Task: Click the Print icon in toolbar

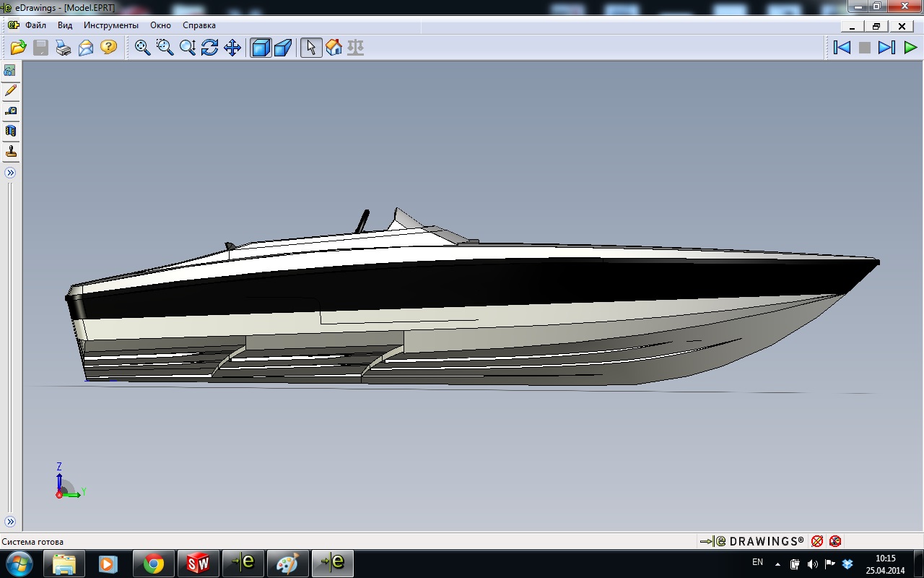Action: [x=64, y=48]
